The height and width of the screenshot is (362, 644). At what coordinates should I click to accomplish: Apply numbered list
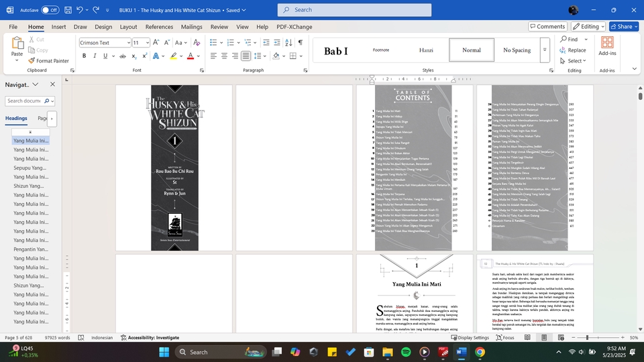click(x=230, y=42)
